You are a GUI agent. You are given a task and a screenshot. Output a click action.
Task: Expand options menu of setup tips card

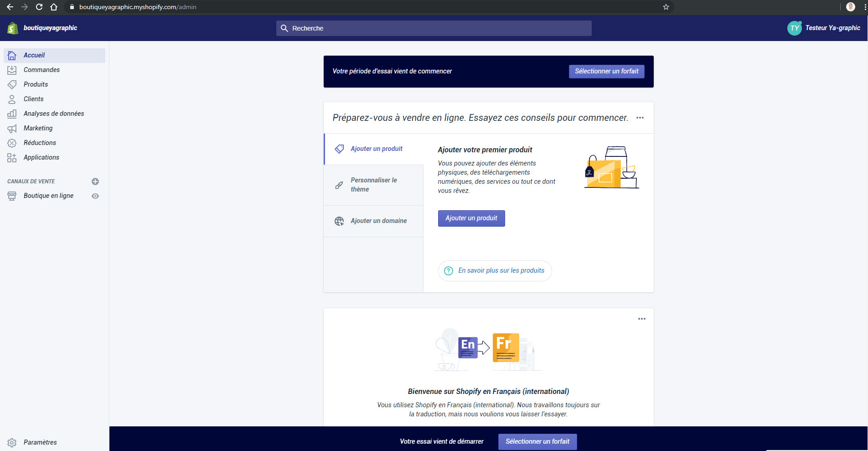pyautogui.click(x=640, y=118)
